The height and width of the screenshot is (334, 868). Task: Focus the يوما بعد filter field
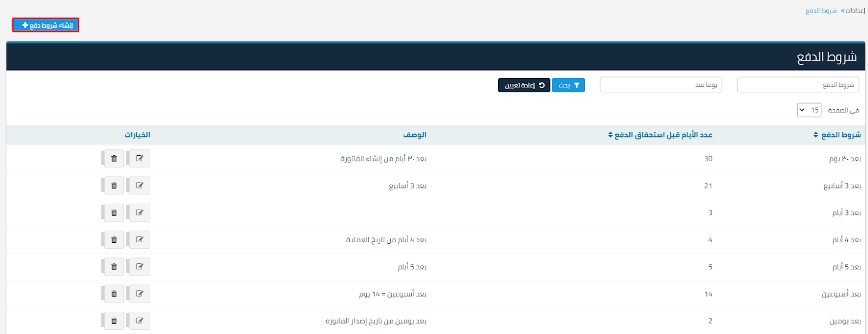point(660,85)
